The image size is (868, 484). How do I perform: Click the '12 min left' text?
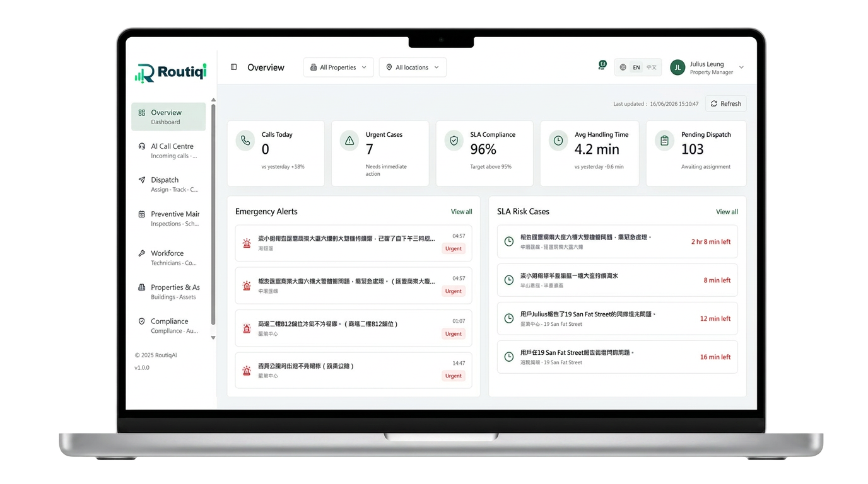(715, 319)
